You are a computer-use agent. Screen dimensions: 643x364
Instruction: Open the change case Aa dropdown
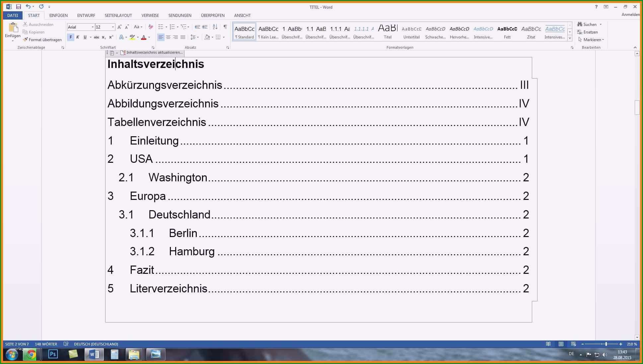[x=138, y=27]
